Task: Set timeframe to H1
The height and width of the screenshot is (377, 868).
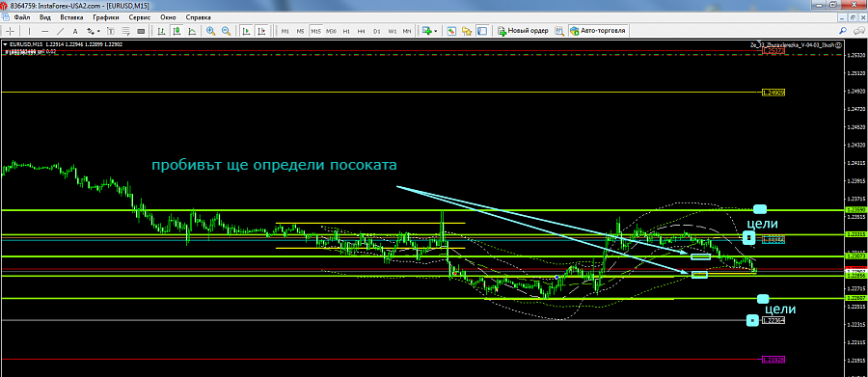Action: tap(346, 32)
